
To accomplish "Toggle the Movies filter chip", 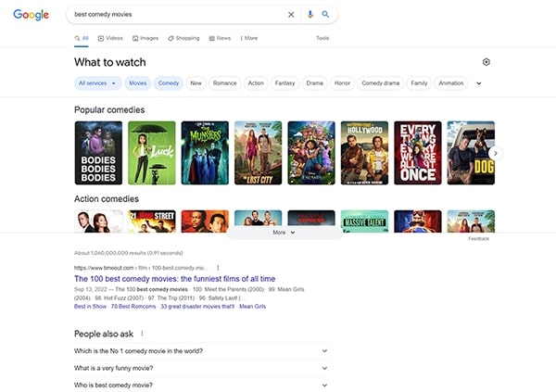I will (x=137, y=83).
